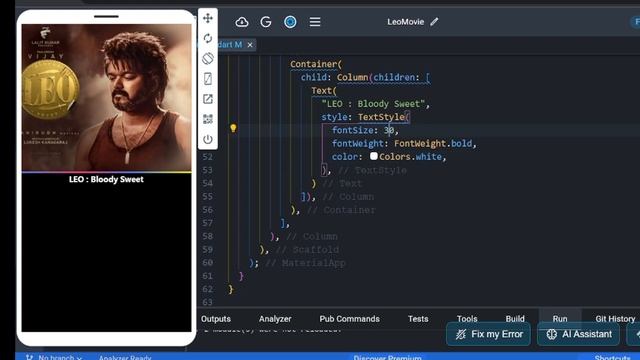Click the LEO movie poster in preview
The image size is (640, 360).
click(x=106, y=97)
